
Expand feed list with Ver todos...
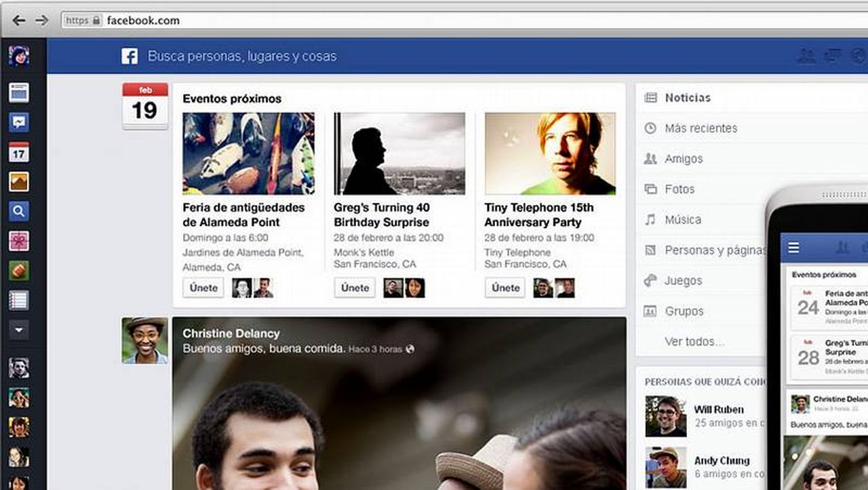pos(694,341)
